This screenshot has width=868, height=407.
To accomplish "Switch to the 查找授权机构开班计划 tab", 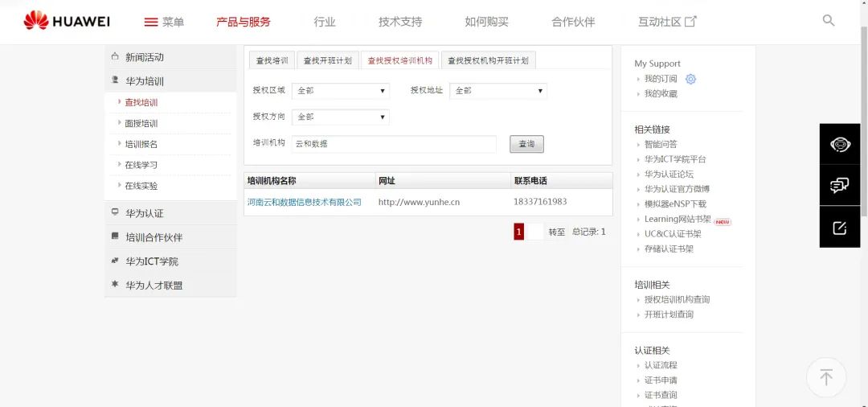I will pos(488,61).
